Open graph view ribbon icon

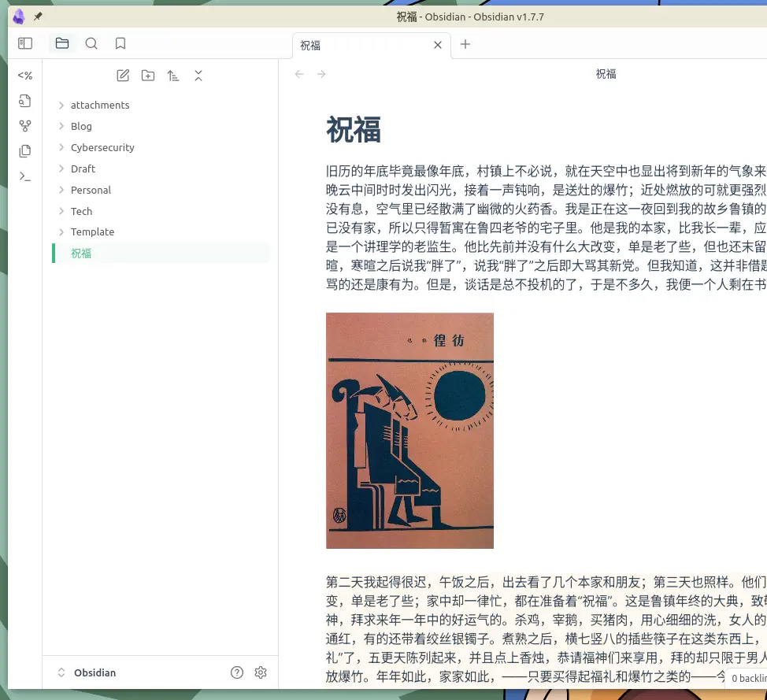[25, 126]
